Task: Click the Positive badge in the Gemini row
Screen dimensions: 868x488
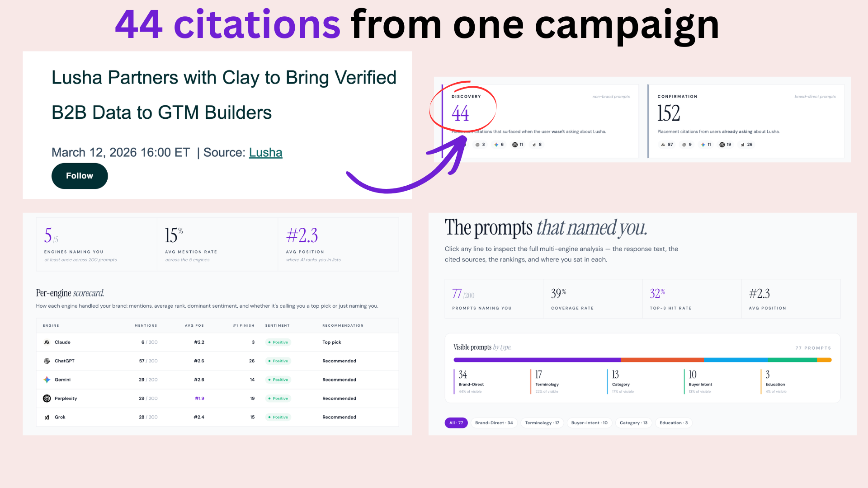Action: click(278, 380)
